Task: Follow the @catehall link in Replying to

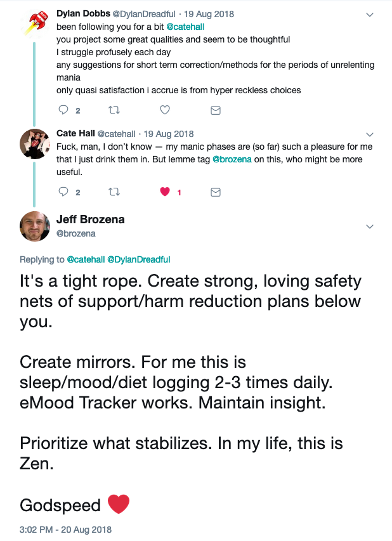Action: pyautogui.click(x=86, y=259)
